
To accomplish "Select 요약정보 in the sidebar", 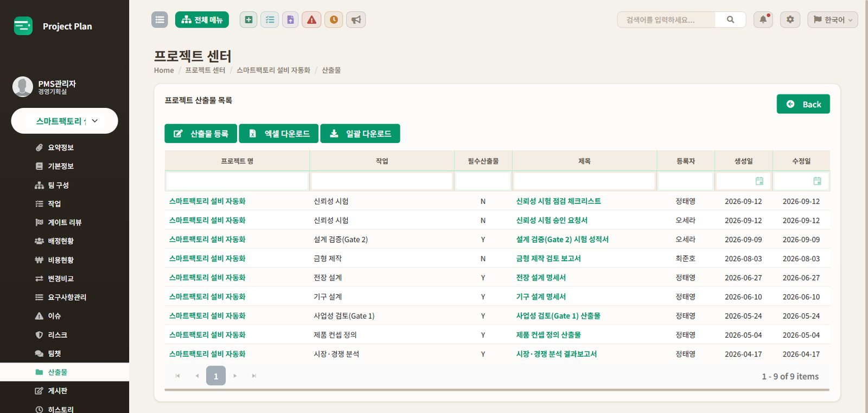I will tap(61, 147).
